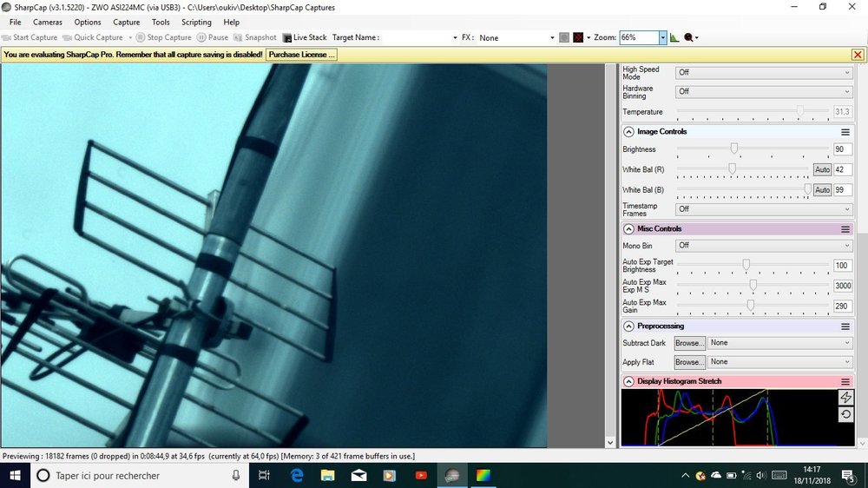Launch Microsoft Edge from the taskbar
Screen dimensions: 868x488
tap(297, 475)
